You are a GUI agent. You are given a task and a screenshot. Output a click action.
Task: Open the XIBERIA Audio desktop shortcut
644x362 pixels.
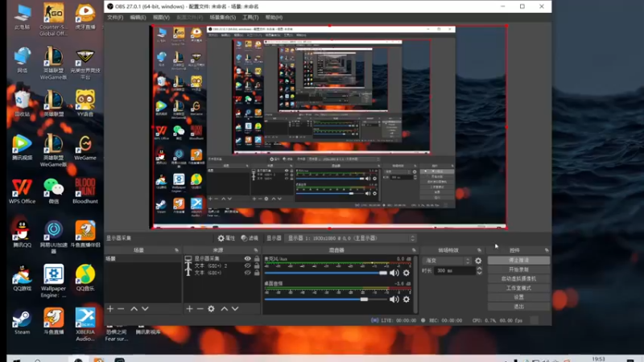85,325
